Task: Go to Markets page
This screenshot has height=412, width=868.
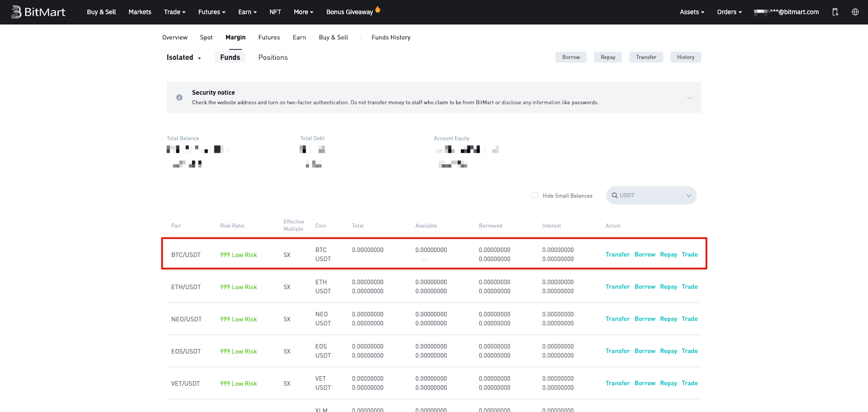Action: (140, 12)
